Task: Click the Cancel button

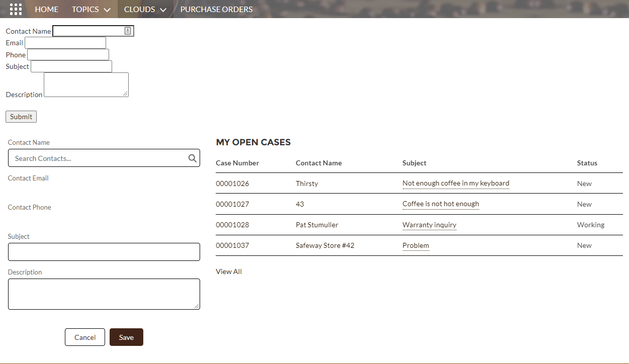Action: (85, 337)
